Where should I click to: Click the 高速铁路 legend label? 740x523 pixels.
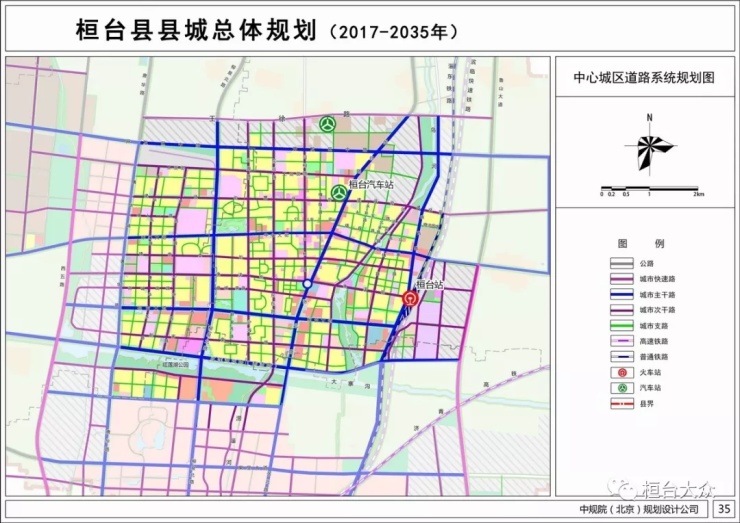654,341
